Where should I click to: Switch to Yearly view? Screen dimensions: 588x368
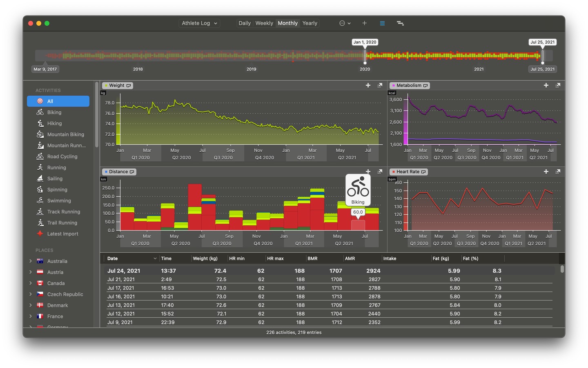coord(310,23)
